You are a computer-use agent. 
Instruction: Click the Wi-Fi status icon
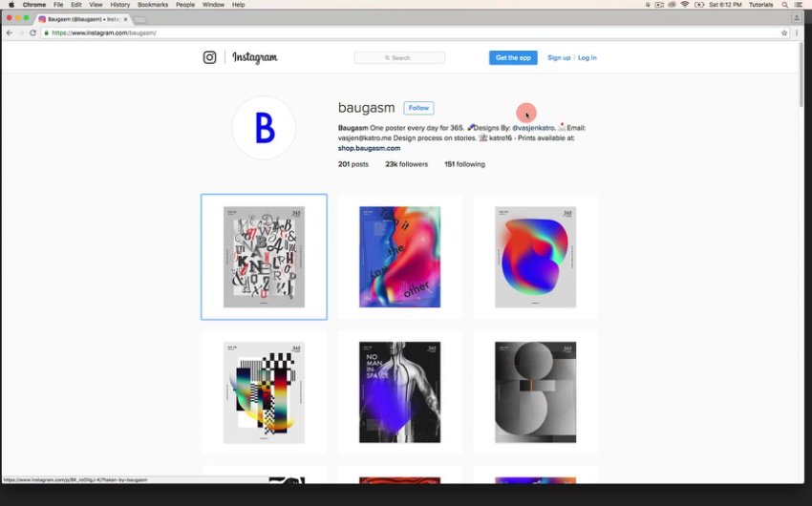pos(685,5)
